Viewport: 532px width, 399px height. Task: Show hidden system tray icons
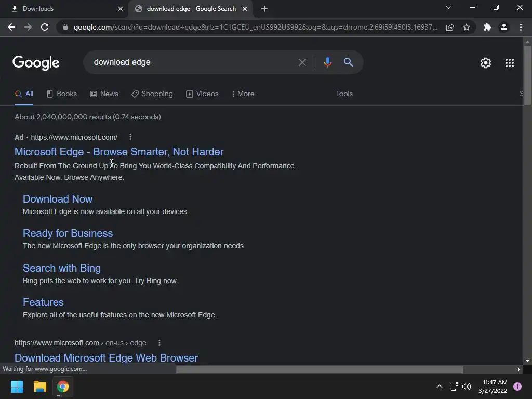(x=439, y=387)
